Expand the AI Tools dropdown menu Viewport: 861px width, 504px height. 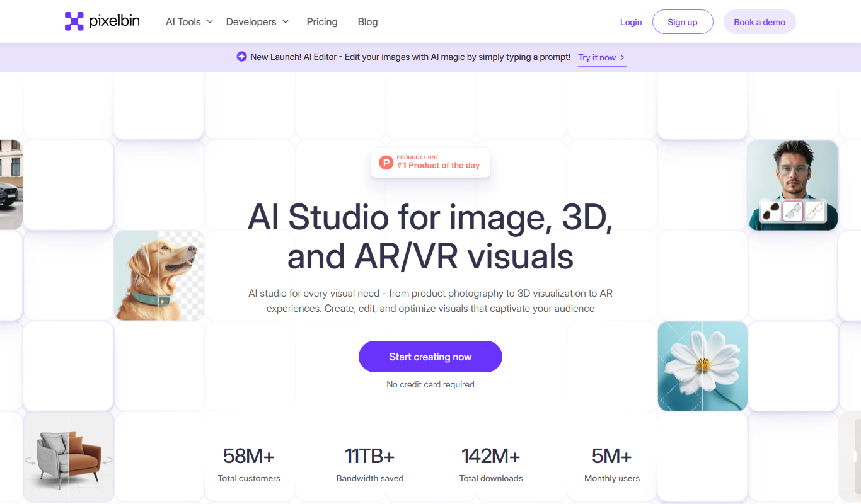pos(189,21)
